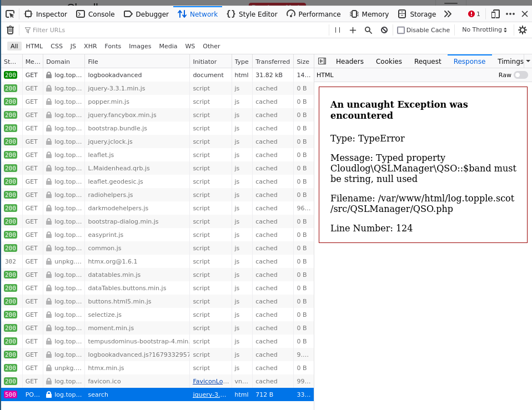
Task: Create a new request with plus icon
Action: (353, 30)
